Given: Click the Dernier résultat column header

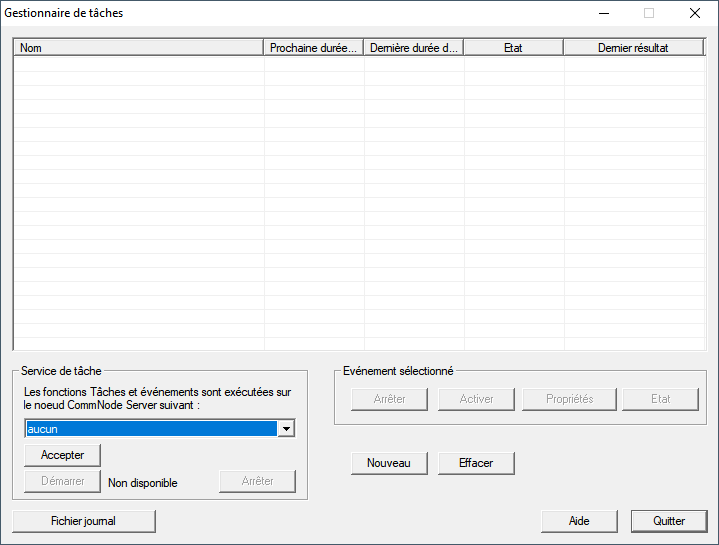Looking at the screenshot, I should [x=634, y=48].
